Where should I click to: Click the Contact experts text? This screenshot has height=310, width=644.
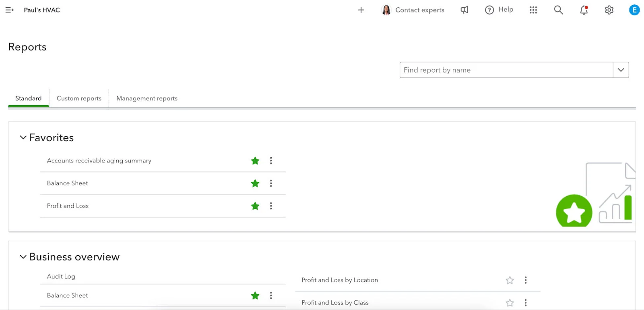[420, 10]
